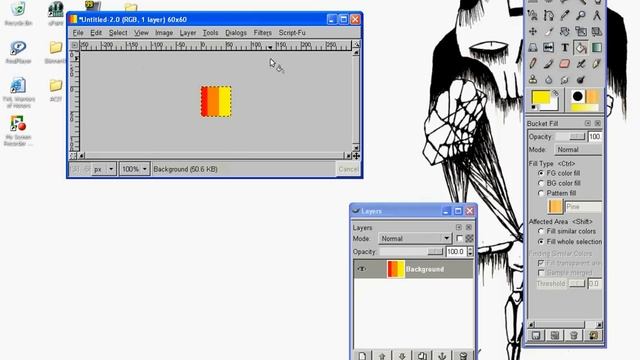Select the Scissors select tool in toolbox
The width and height of the screenshot is (640, 360).
click(x=533, y=16)
